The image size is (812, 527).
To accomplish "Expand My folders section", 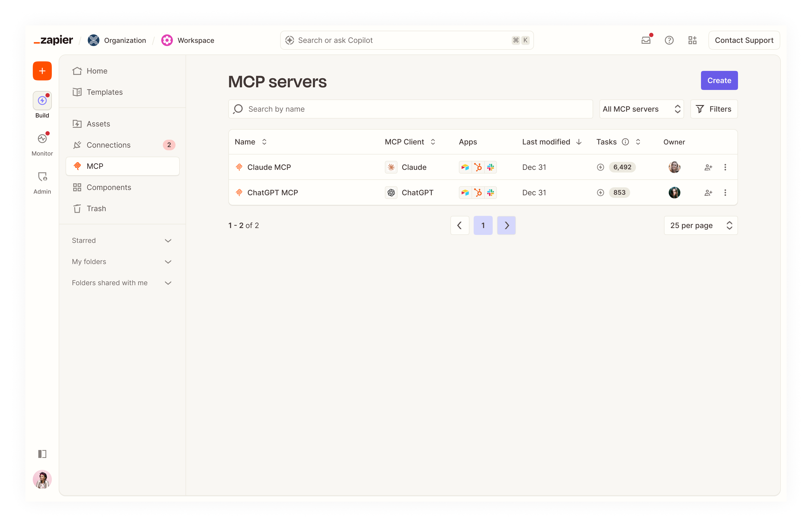I will (x=122, y=262).
